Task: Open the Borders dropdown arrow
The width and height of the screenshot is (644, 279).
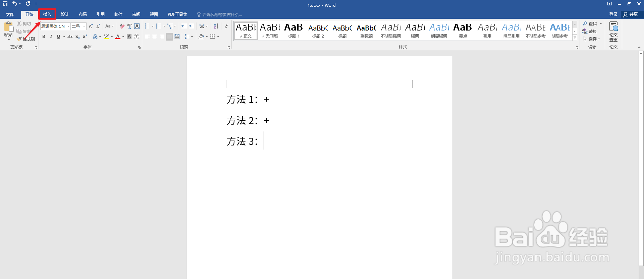Action: click(218, 37)
